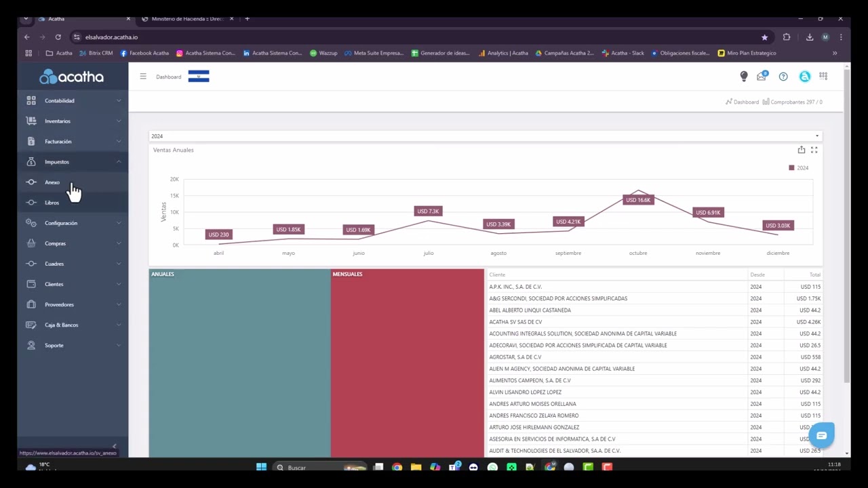Open the Libros submenu item

[x=73, y=202]
